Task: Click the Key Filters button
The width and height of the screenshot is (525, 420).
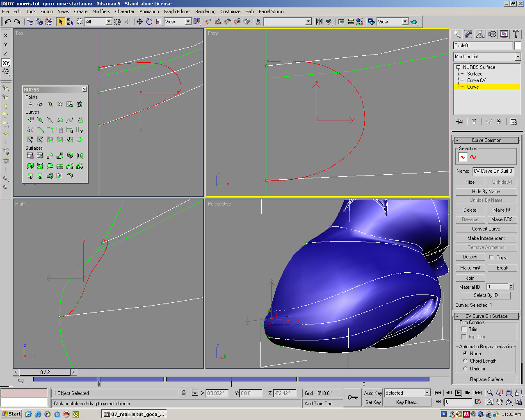Action: tap(408, 402)
